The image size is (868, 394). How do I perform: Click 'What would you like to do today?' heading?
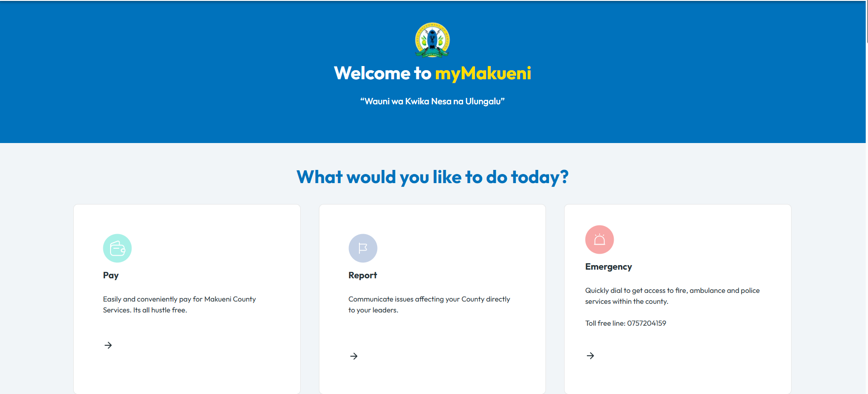tap(433, 177)
